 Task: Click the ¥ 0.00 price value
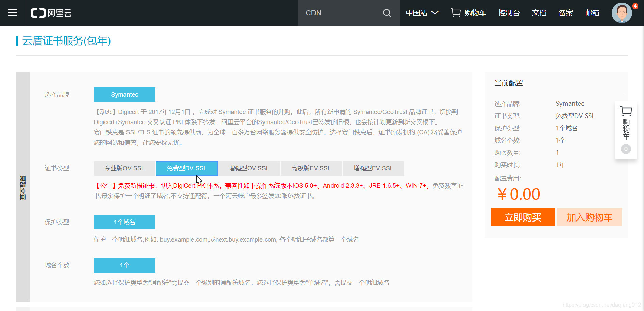tap(519, 194)
